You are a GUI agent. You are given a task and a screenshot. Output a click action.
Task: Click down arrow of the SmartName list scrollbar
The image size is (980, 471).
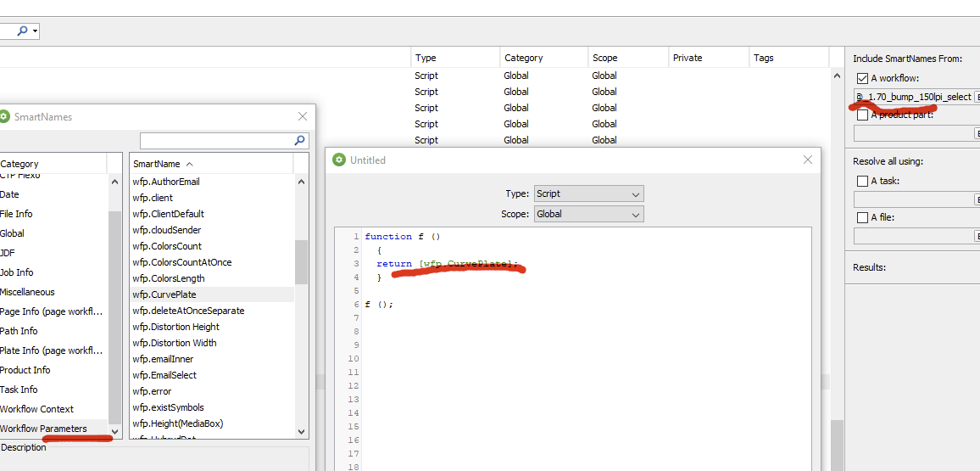click(301, 432)
